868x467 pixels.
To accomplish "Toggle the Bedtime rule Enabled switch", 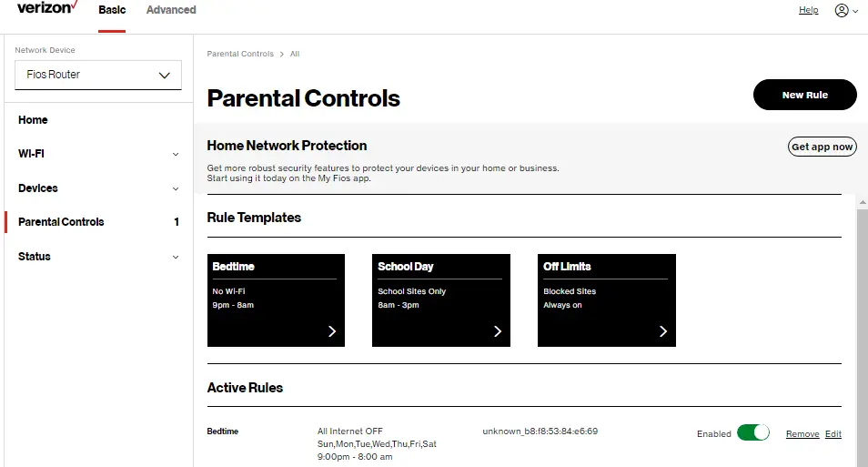I will point(753,432).
